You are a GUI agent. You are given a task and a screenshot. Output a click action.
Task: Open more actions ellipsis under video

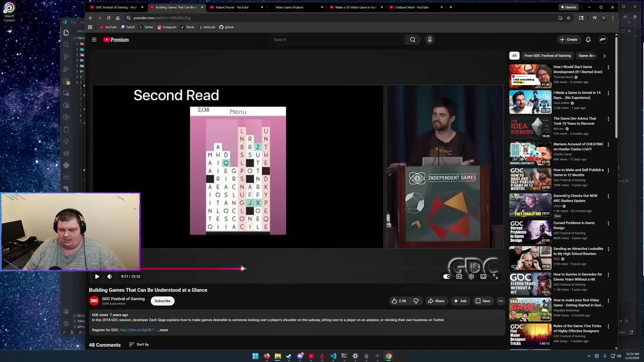coord(501,301)
